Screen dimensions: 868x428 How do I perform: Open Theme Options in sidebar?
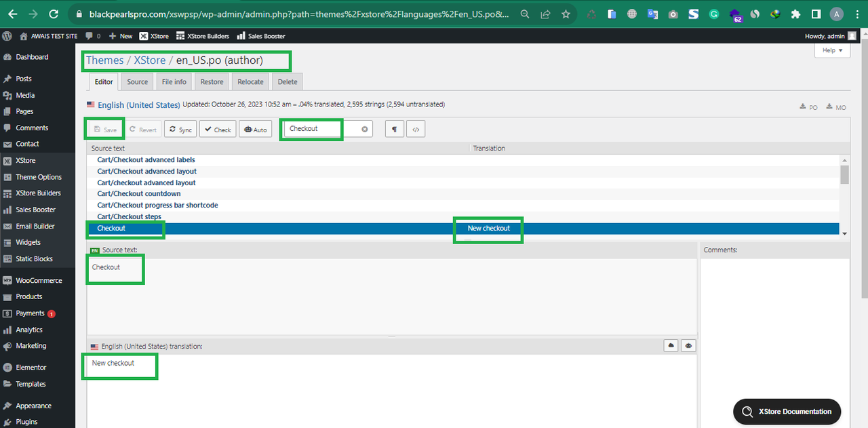pyautogui.click(x=39, y=177)
